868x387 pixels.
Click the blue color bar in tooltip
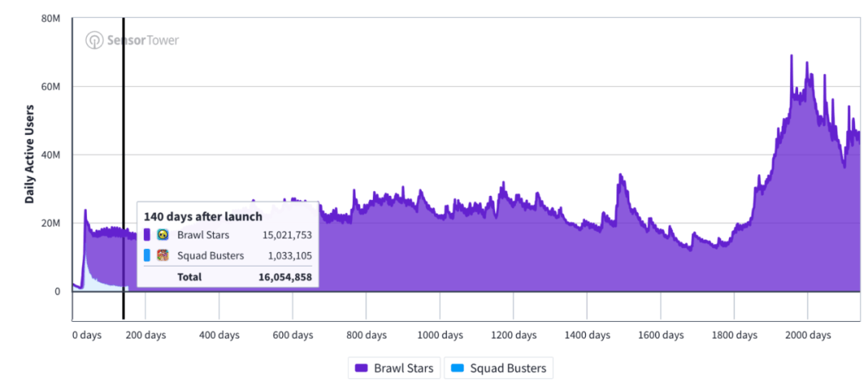[147, 255]
